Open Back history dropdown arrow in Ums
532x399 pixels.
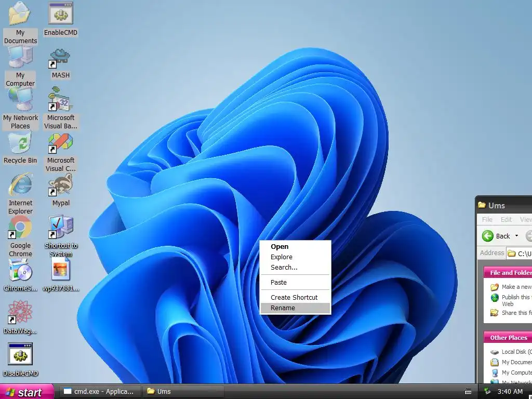click(517, 236)
